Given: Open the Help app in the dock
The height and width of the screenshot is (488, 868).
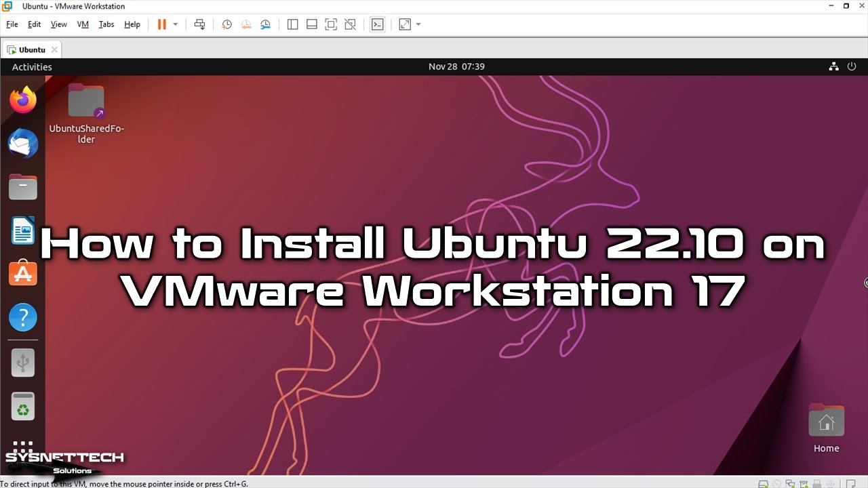Looking at the screenshot, I should pos(23,317).
